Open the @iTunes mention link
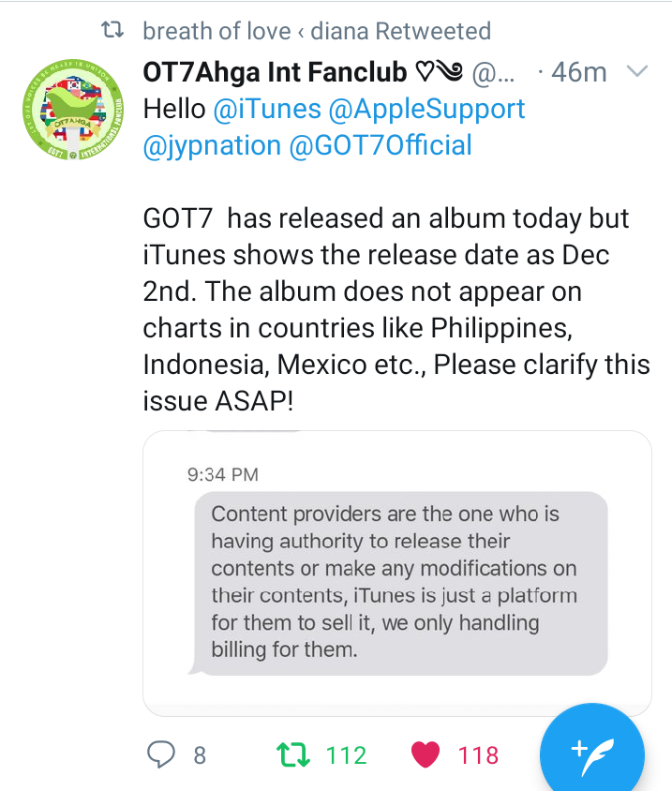The width and height of the screenshot is (672, 791). (x=267, y=109)
